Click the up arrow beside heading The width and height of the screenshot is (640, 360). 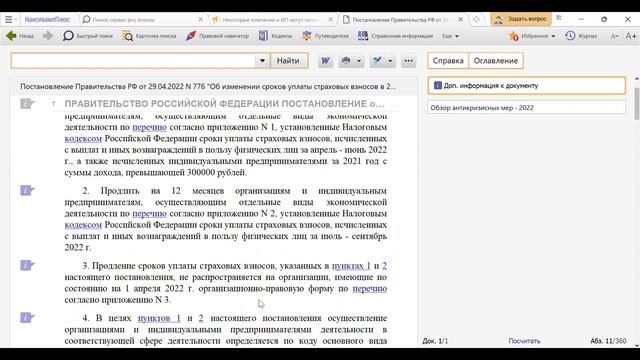(53, 104)
